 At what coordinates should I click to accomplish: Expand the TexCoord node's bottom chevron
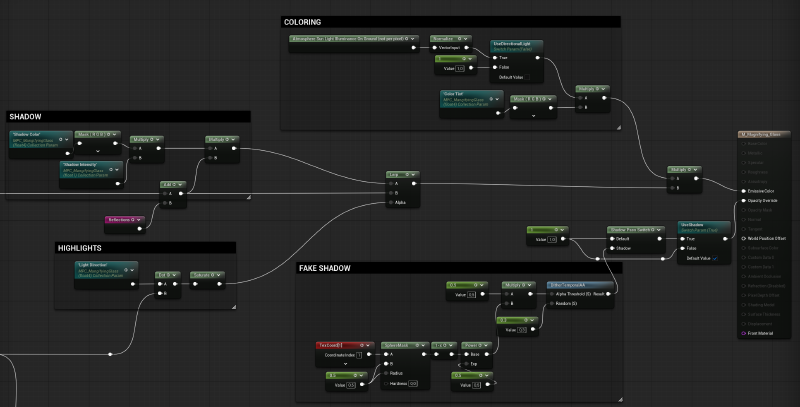(x=343, y=364)
